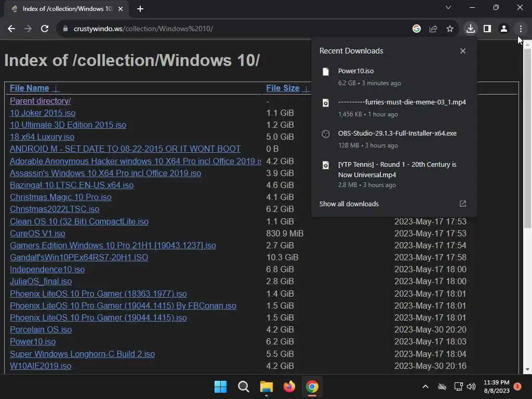Open the ANDROID M - SET DATE link
The width and height of the screenshot is (532, 399).
point(125,149)
